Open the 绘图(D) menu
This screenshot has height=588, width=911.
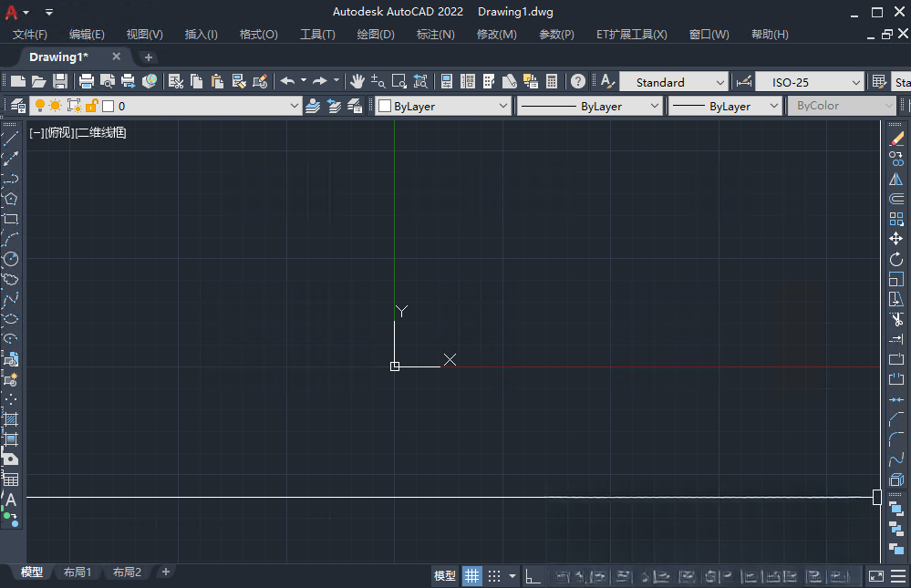376,35
